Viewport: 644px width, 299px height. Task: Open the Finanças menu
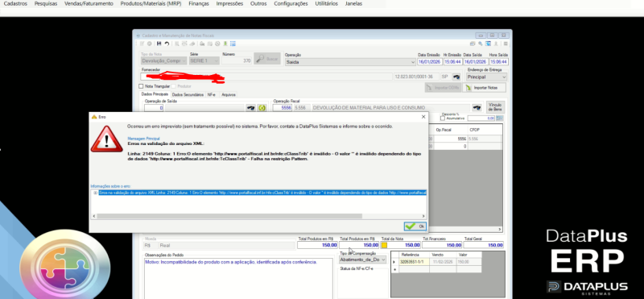(x=199, y=4)
